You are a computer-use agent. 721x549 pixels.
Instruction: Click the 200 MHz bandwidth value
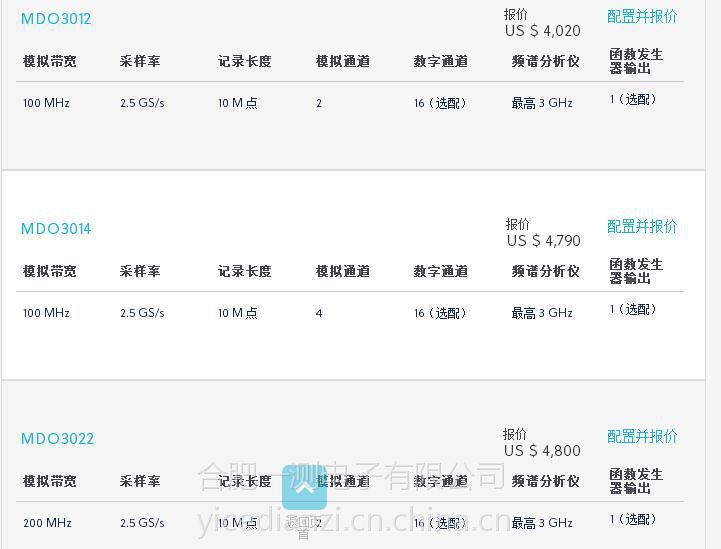point(47,523)
